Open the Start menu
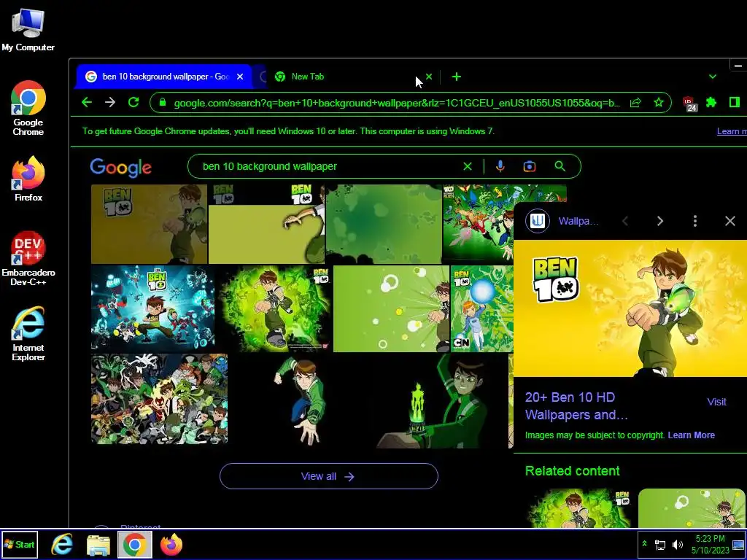The width and height of the screenshot is (747, 560). pos(20,544)
